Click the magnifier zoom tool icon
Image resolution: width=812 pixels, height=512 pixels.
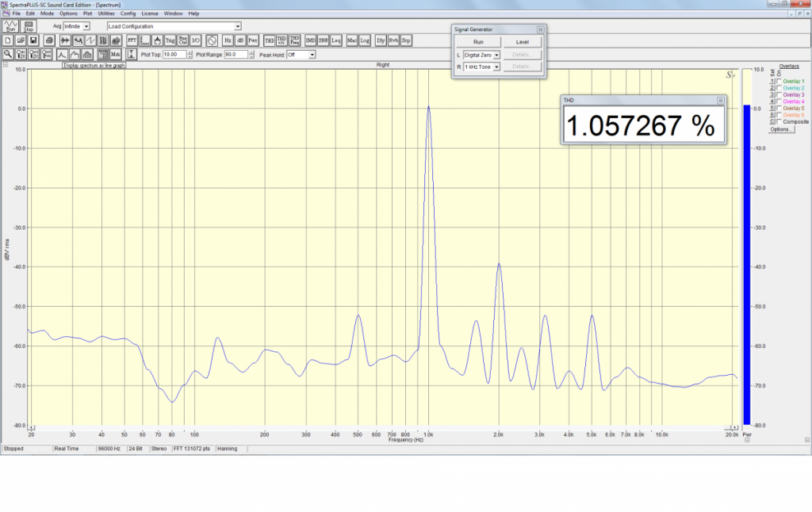pyautogui.click(x=7, y=54)
